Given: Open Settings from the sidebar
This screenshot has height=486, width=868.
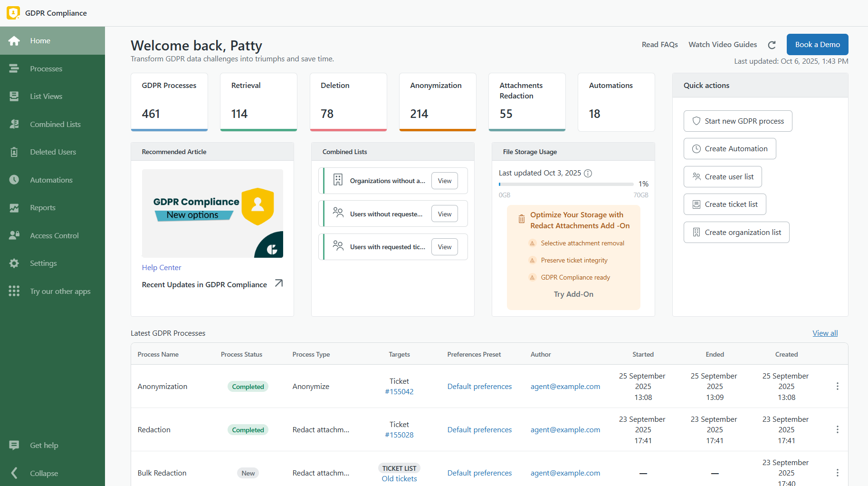Looking at the screenshot, I should pos(14,263).
